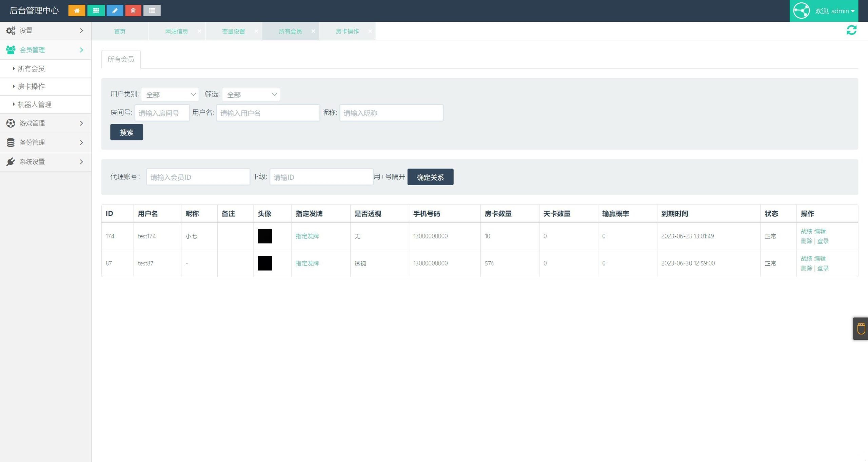Open the 欢迎 admin user menu

pyautogui.click(x=834, y=11)
